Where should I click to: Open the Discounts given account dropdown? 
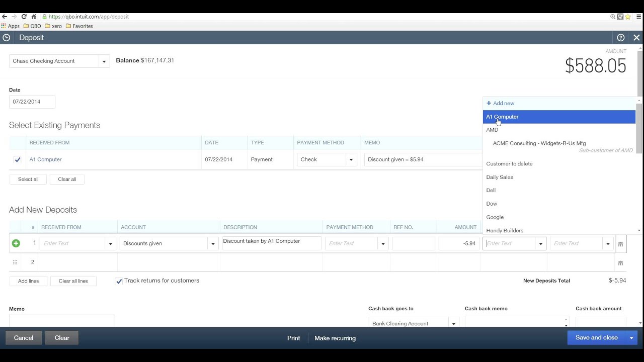(x=213, y=244)
